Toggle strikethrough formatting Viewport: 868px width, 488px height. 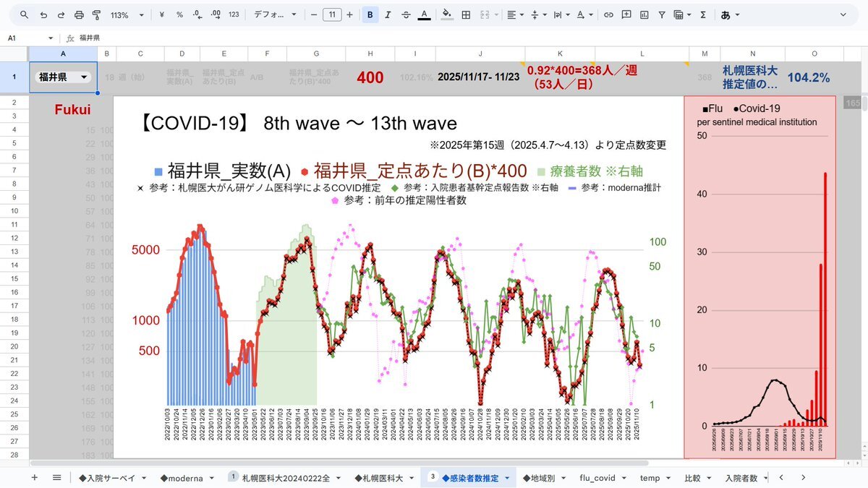click(x=406, y=14)
